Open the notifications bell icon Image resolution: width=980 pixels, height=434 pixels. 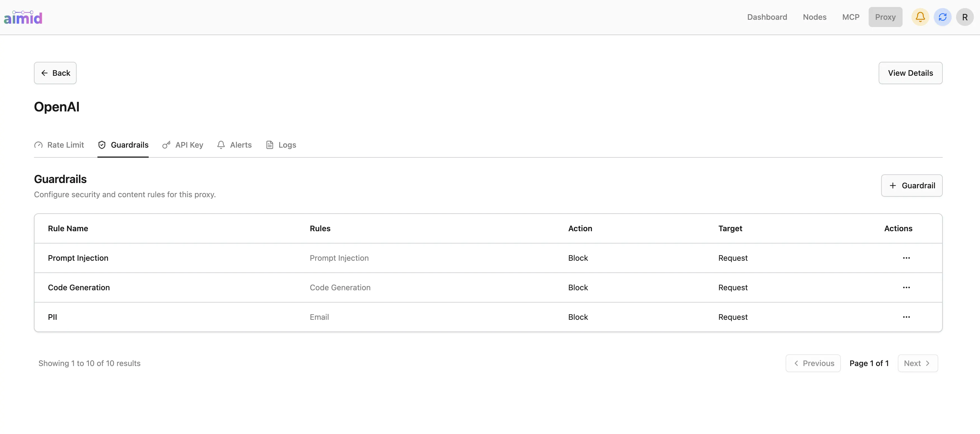[x=920, y=17]
